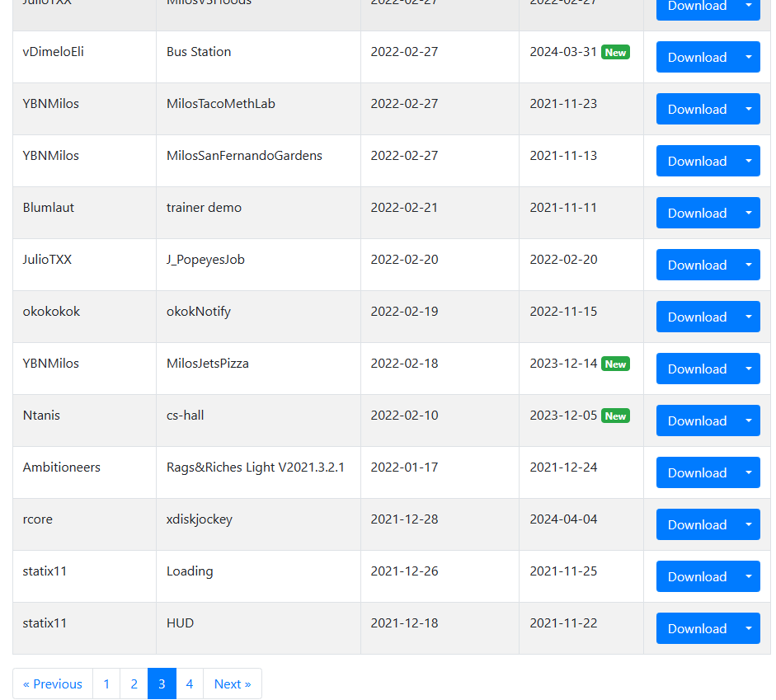The height and width of the screenshot is (700, 776).
Task: Click resource name Bus Station
Action: click(x=199, y=51)
